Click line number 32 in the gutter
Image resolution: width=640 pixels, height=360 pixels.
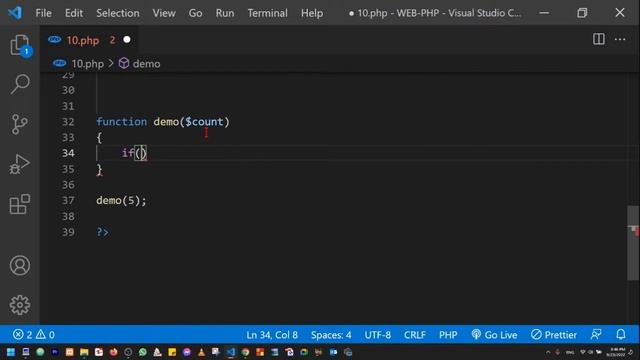point(68,122)
